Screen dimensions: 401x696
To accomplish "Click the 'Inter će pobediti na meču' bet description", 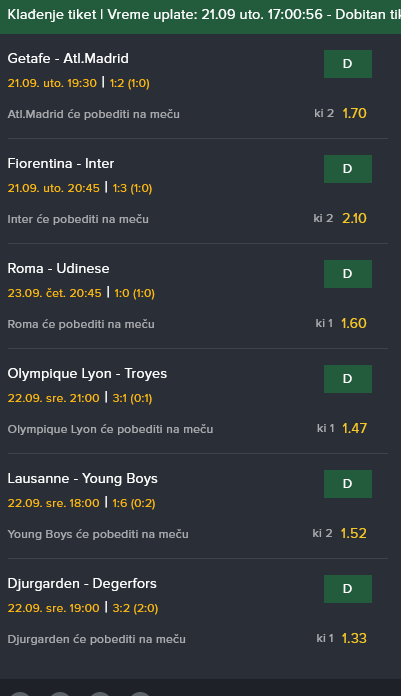I will [78, 219].
